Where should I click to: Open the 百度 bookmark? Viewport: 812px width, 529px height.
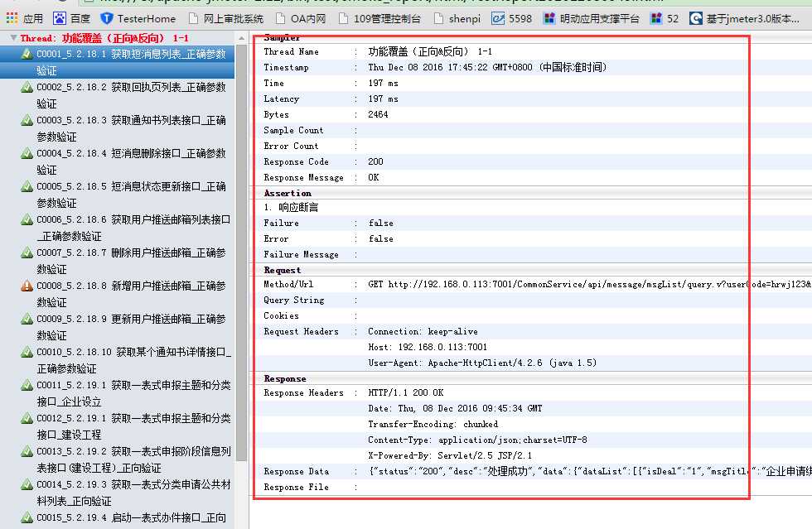pyautogui.click(x=72, y=19)
